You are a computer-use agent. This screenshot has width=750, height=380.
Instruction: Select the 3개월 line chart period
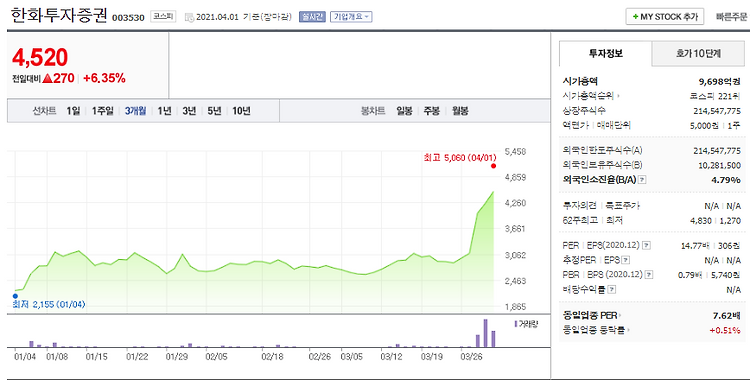click(x=135, y=111)
